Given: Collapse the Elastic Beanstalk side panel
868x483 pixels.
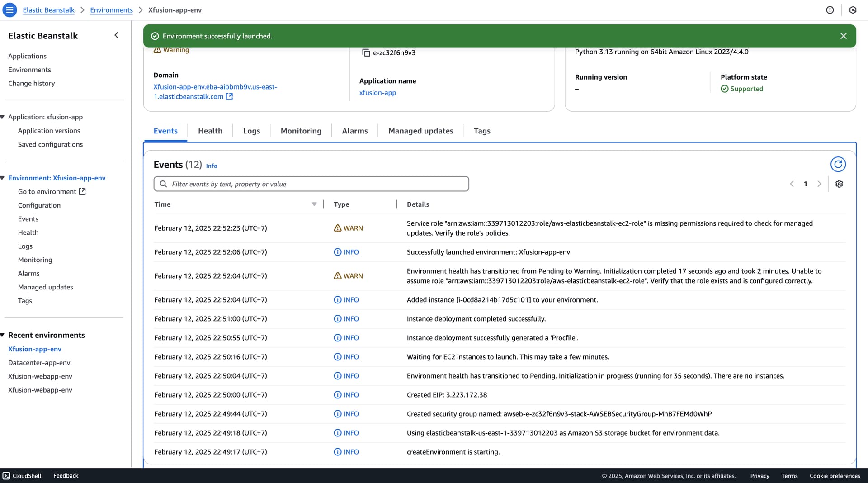Looking at the screenshot, I should pyautogui.click(x=117, y=35).
